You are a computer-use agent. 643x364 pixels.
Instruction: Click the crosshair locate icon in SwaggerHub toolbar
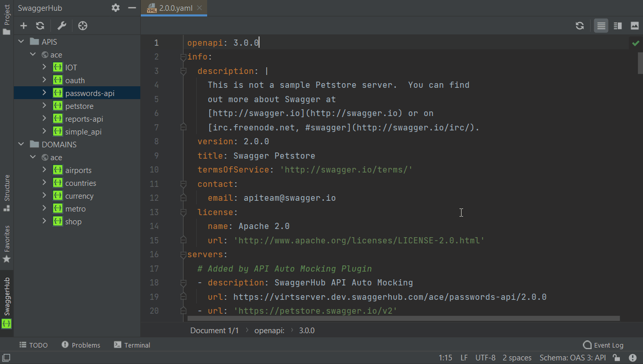[x=82, y=25]
